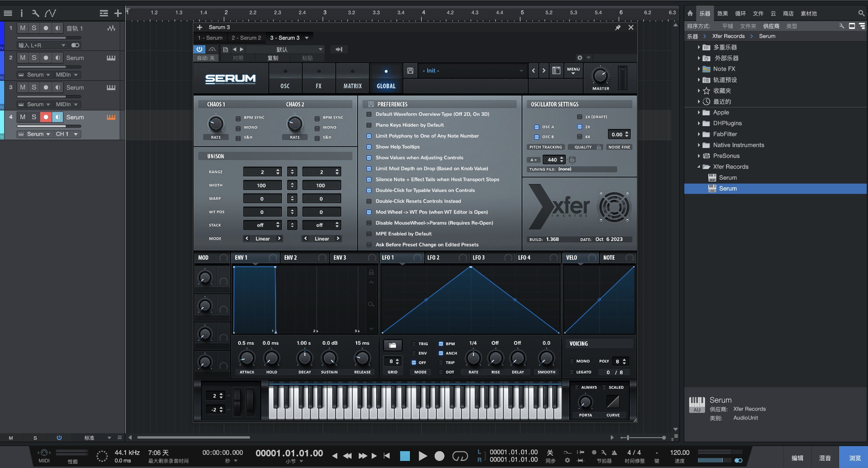Screen dimensions: 868x468
Task: Click the plugin power bypass button
Action: click(x=199, y=49)
